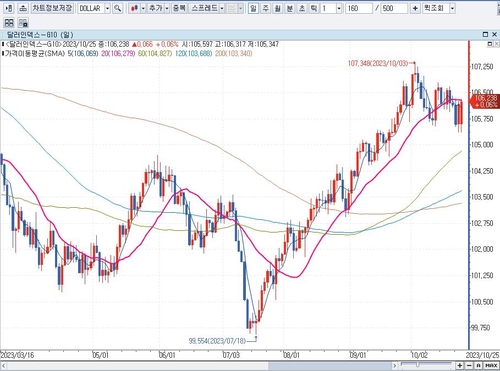Screen dimensions: 500x371
Task: Click the zoom in plus button
Action: 460,366
